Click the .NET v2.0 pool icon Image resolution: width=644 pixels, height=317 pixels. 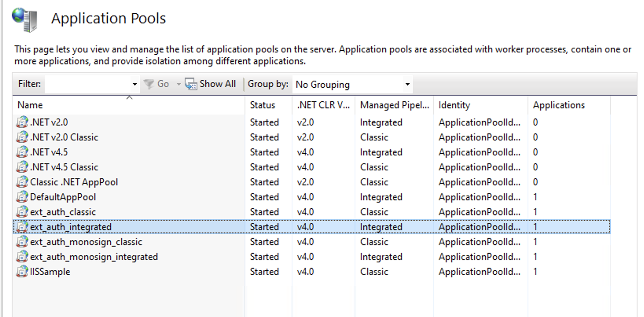click(x=22, y=122)
